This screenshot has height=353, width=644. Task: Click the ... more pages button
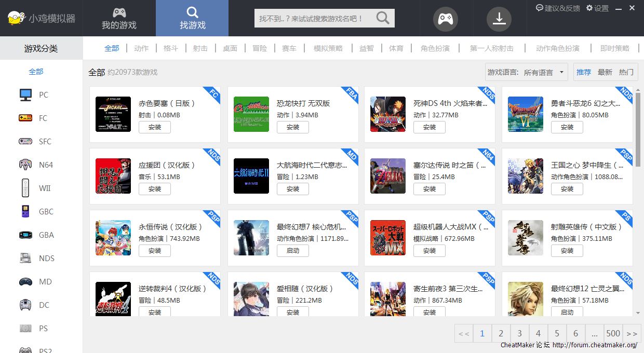click(x=594, y=333)
